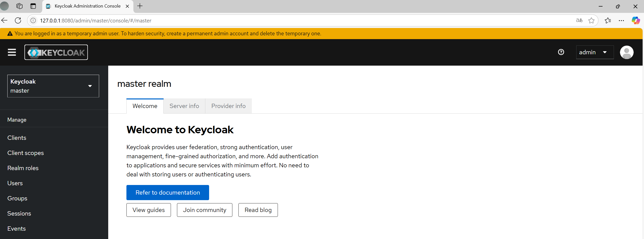Open Sessions in the sidebar
The image size is (644, 239).
[x=19, y=214]
